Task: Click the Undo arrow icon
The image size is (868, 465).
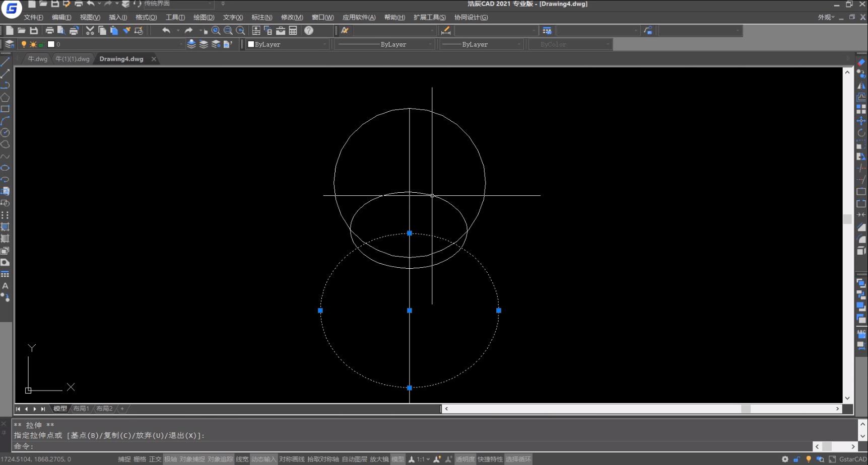Action: (x=166, y=31)
